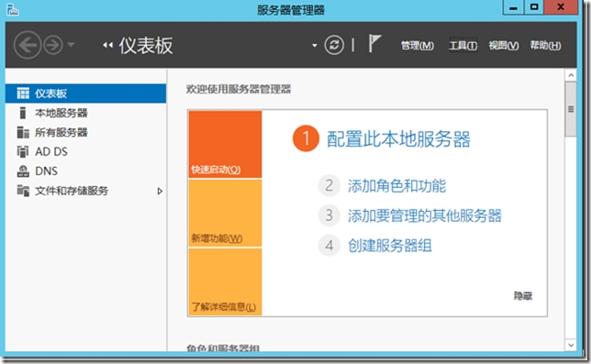The width and height of the screenshot is (591, 364).
Task: Click the scrollbar down arrow
Action: click(571, 345)
